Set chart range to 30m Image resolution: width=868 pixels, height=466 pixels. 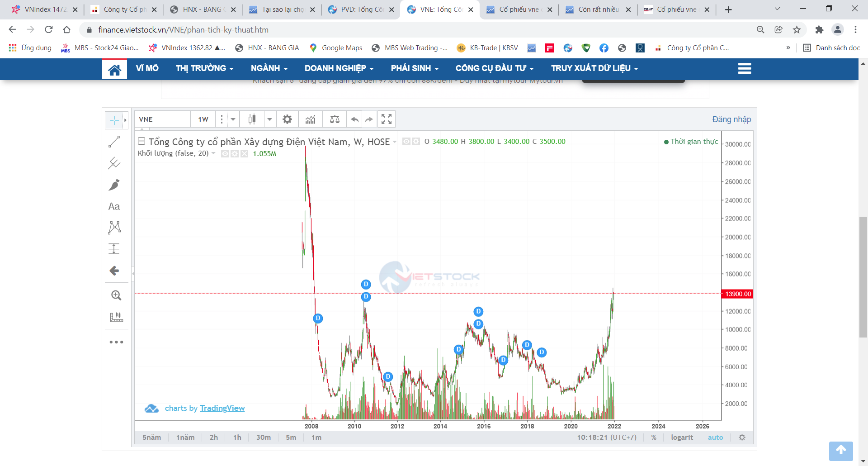(x=264, y=437)
